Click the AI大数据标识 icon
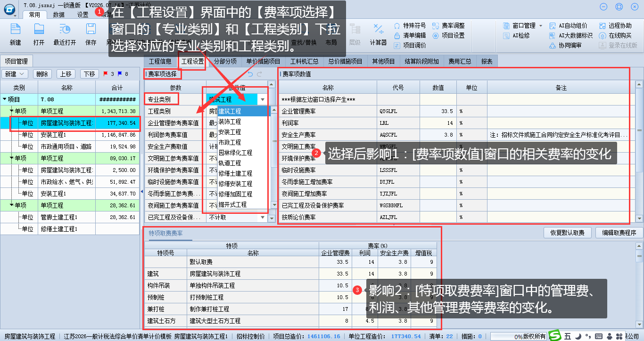Image resolution: width=644 pixels, height=341 pixels. (553, 35)
